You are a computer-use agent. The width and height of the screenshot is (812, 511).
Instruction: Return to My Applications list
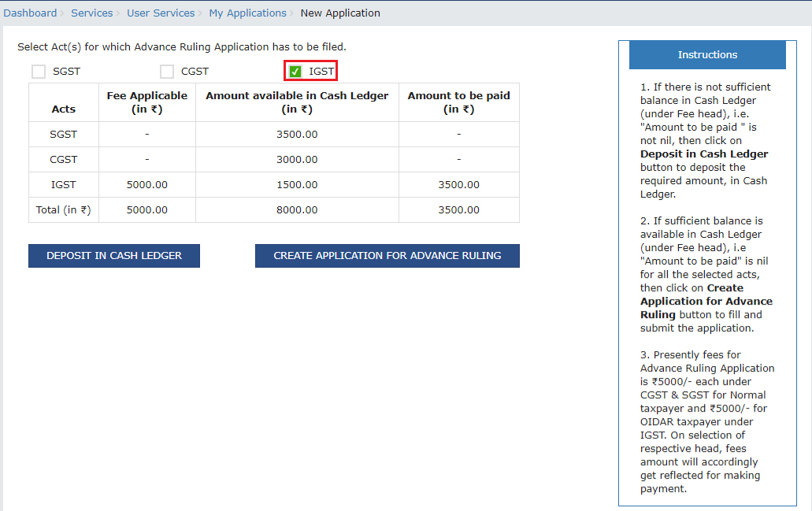(247, 13)
